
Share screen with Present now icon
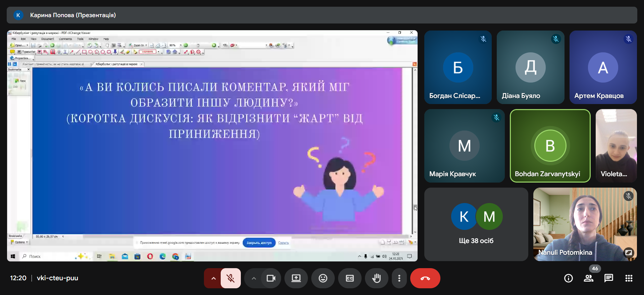296,278
